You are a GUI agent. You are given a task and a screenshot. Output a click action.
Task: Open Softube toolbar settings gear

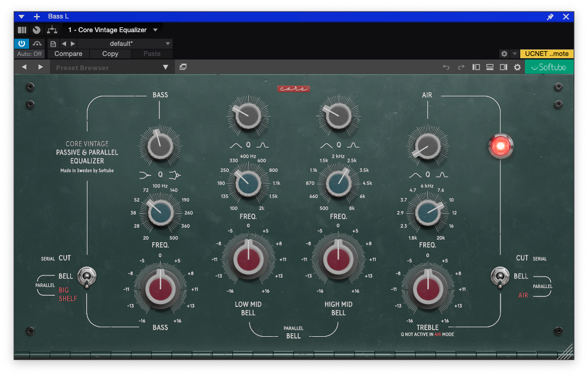(x=517, y=67)
